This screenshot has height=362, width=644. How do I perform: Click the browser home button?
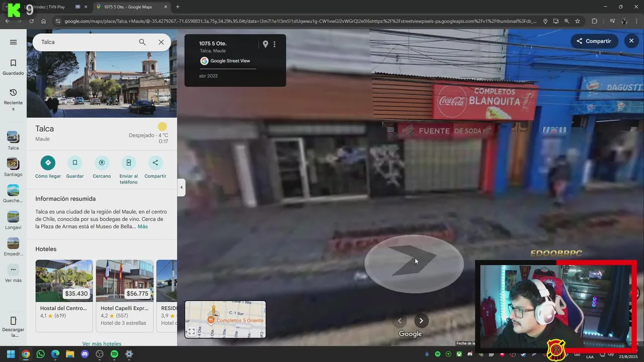coord(44,21)
